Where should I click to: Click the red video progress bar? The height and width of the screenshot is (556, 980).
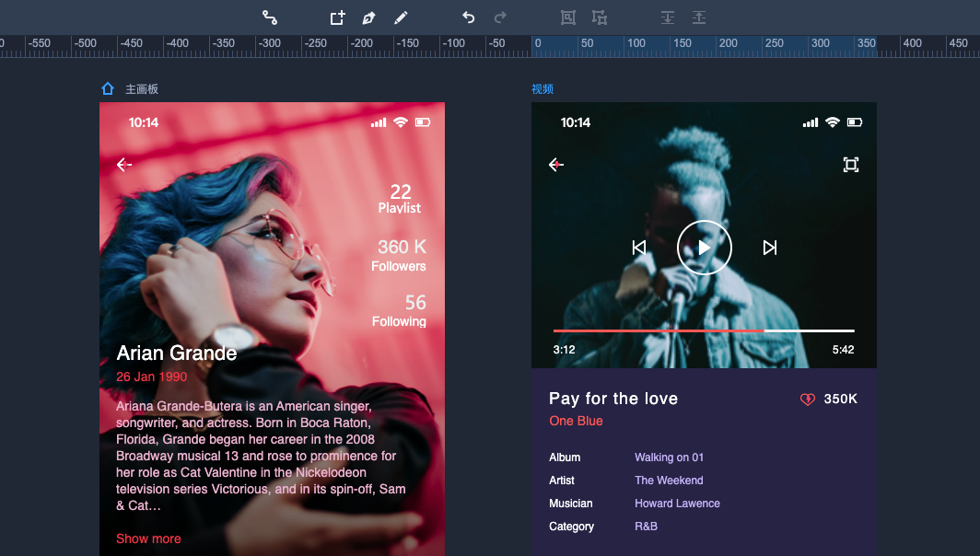click(659, 330)
